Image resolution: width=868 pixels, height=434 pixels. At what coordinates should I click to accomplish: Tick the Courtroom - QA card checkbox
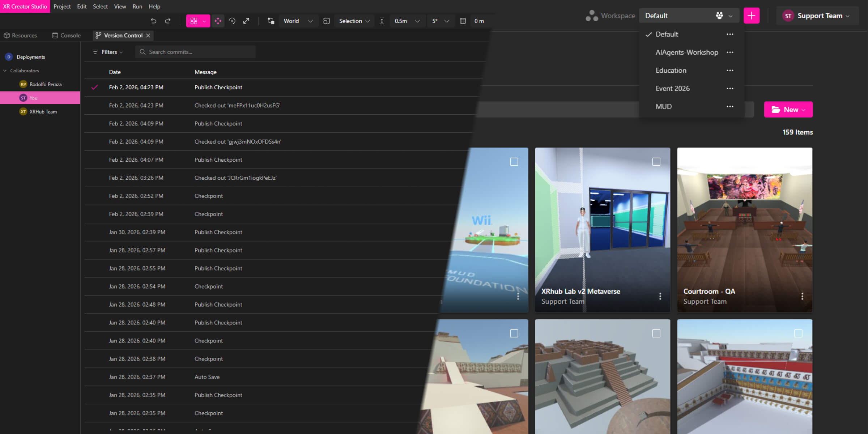point(798,162)
